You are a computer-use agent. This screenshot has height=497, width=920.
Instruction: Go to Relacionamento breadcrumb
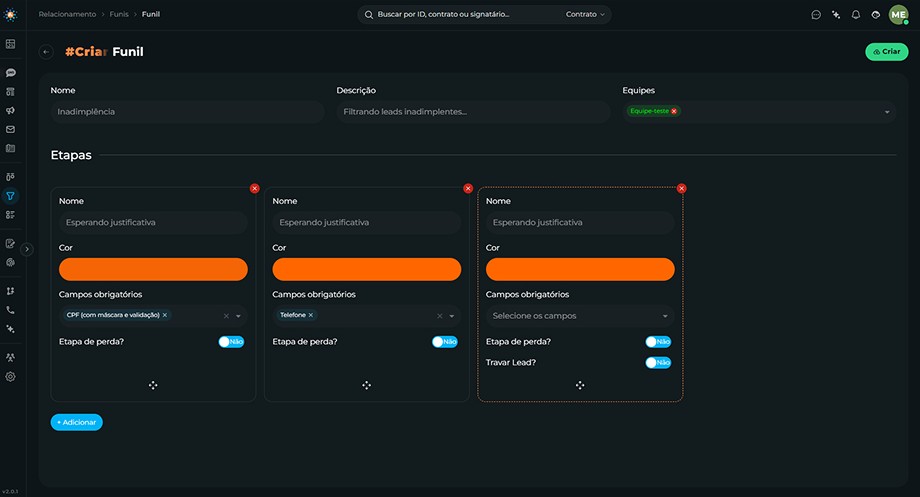pyautogui.click(x=67, y=14)
